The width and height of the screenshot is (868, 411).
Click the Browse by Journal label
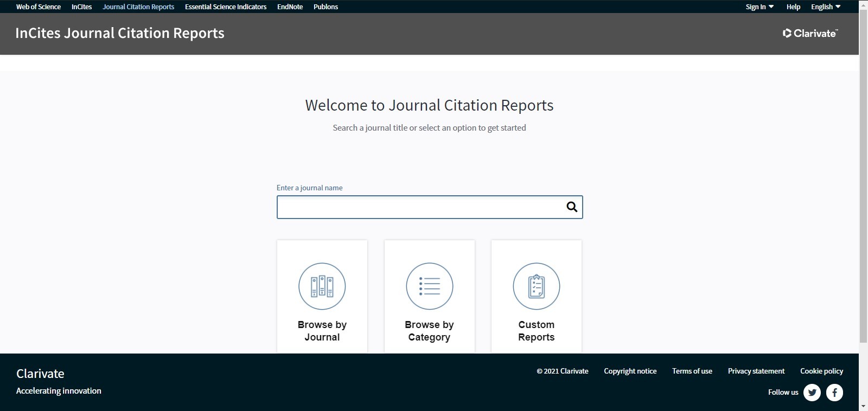322,331
